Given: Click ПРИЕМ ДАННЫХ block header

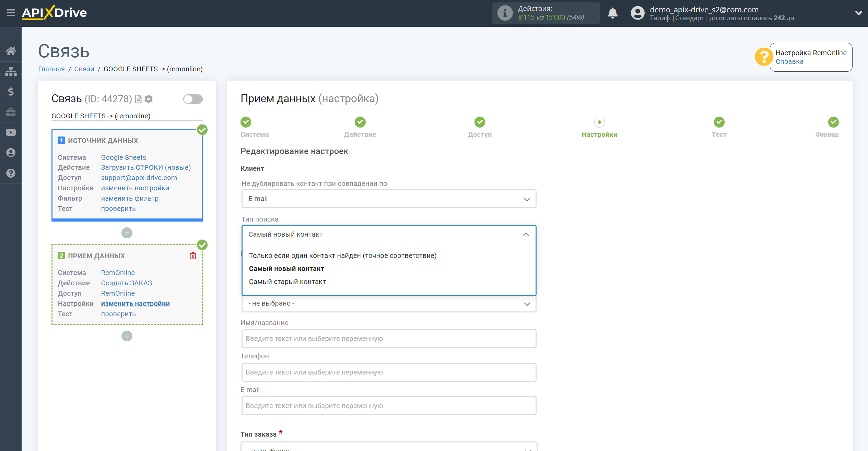Looking at the screenshot, I should 96,256.
